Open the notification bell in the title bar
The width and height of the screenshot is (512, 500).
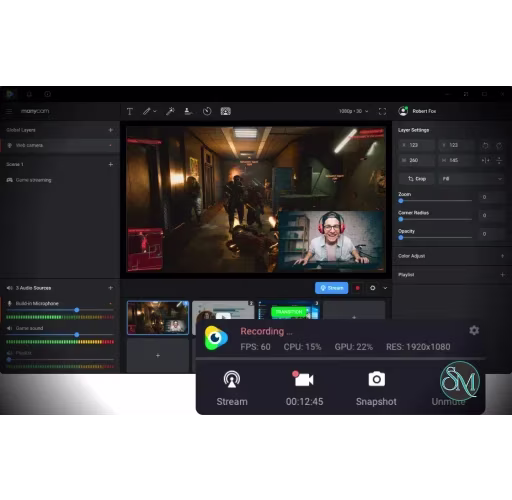29,94
